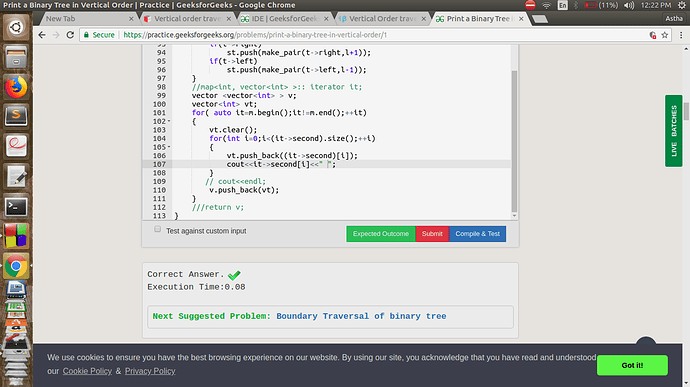Go back using the browser back arrow
The image size is (690, 387).
click(x=42, y=35)
